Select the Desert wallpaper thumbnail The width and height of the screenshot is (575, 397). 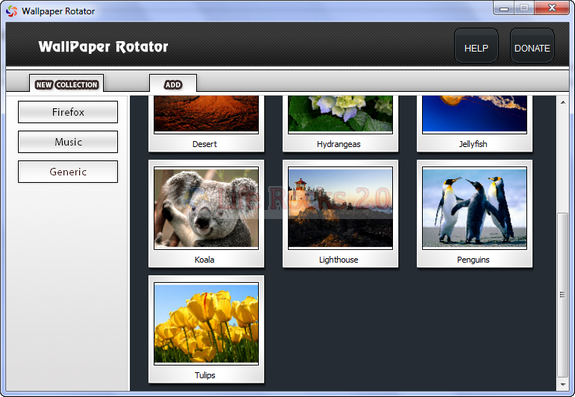206,114
